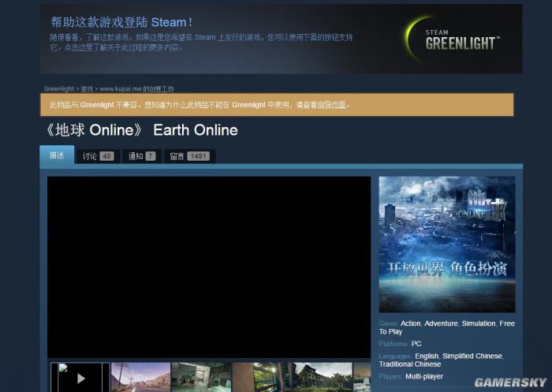The image size is (552, 392).
Task: Click the 请查看指导页面 guidance link in the orange notice
Action: pyautogui.click(x=323, y=105)
